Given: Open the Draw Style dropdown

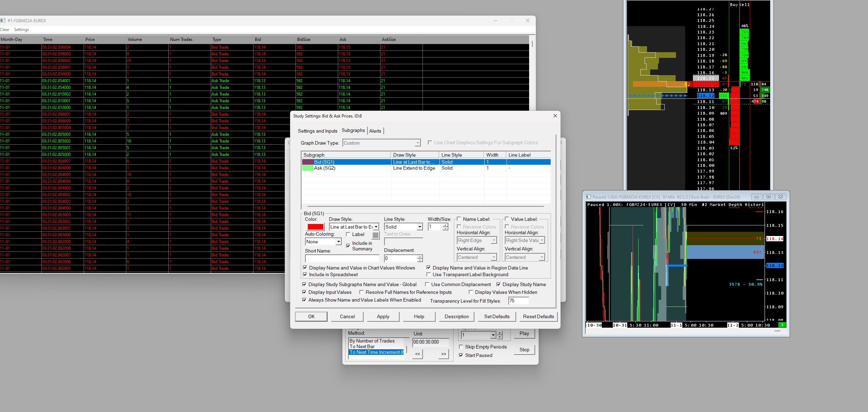Looking at the screenshot, I should point(376,227).
